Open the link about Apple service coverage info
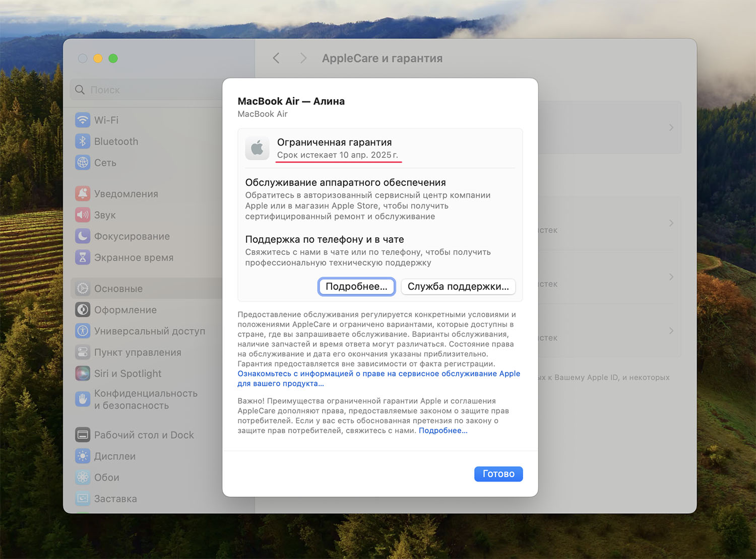 tap(379, 379)
